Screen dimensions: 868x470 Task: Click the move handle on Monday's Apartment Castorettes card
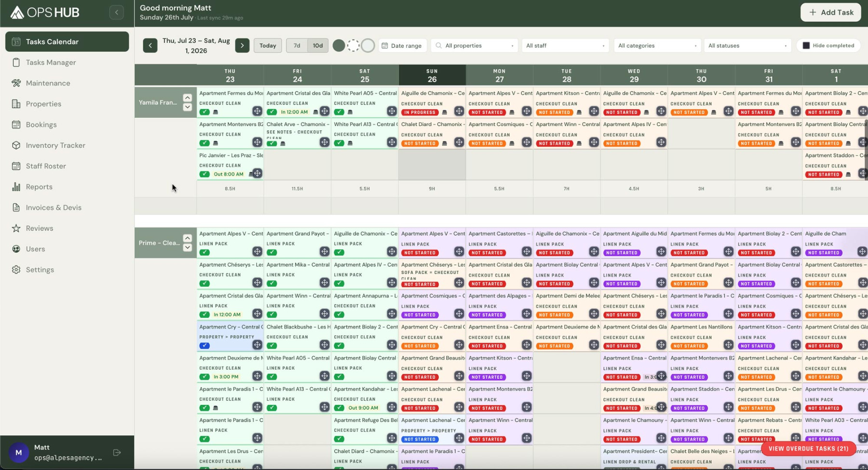pyautogui.click(x=527, y=251)
